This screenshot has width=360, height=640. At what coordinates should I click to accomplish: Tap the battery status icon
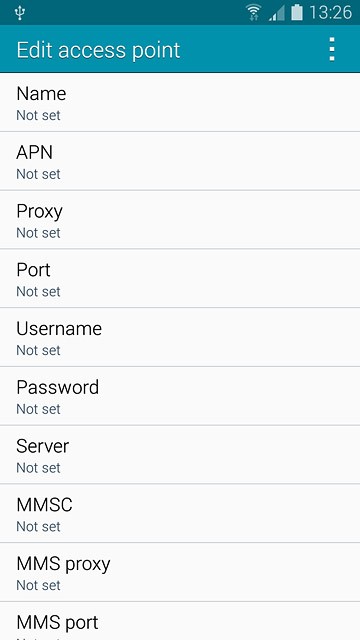coord(297,12)
